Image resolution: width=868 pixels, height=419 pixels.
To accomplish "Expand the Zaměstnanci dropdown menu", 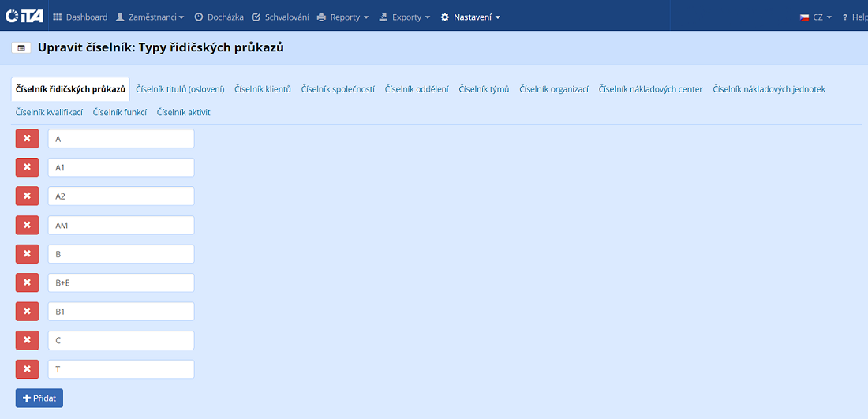I will tap(150, 17).
